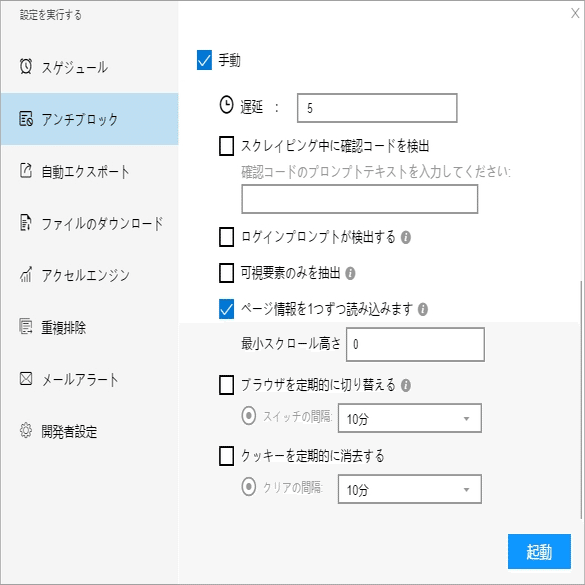Click the ファイルのダウンロード document icon
Image resolution: width=585 pixels, height=585 pixels.
point(26,222)
